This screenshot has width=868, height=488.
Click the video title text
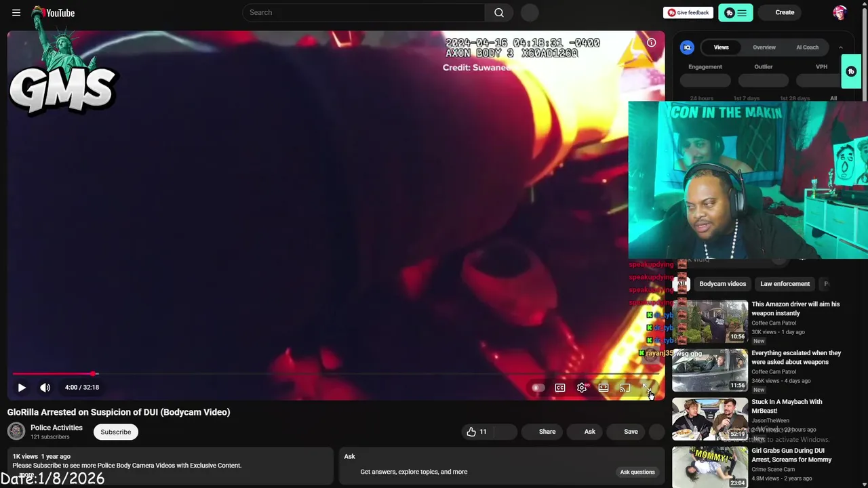(119, 412)
